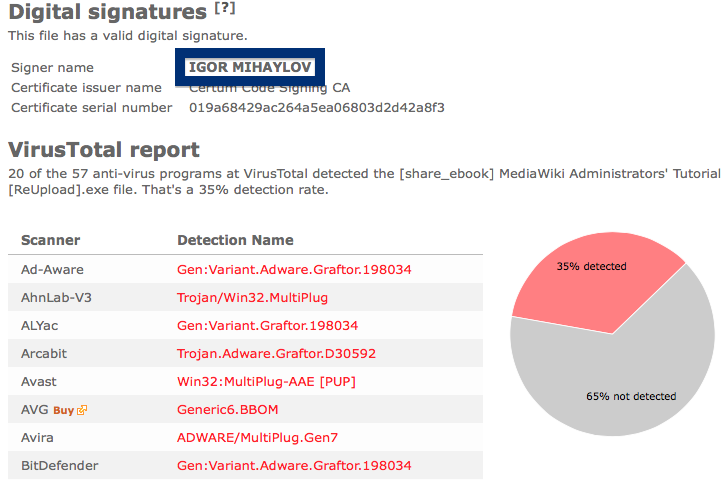Click the external link icon beside AVG Buy
This screenshot has width=726, height=480.
point(82,410)
